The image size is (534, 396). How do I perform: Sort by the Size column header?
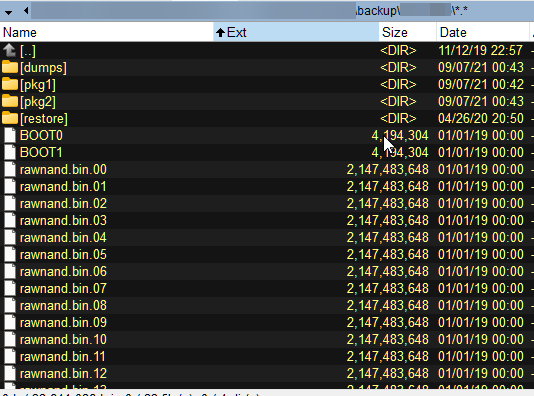(x=407, y=32)
